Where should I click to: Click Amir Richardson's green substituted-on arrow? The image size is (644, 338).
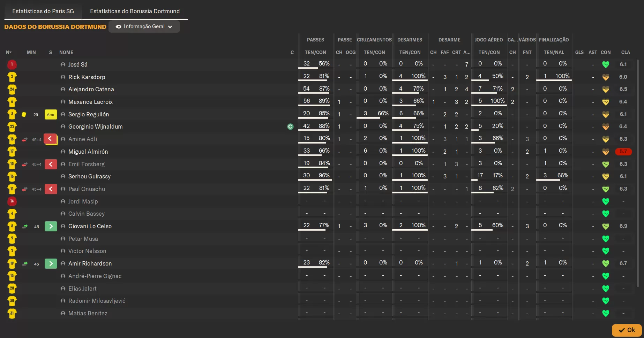coord(51,263)
